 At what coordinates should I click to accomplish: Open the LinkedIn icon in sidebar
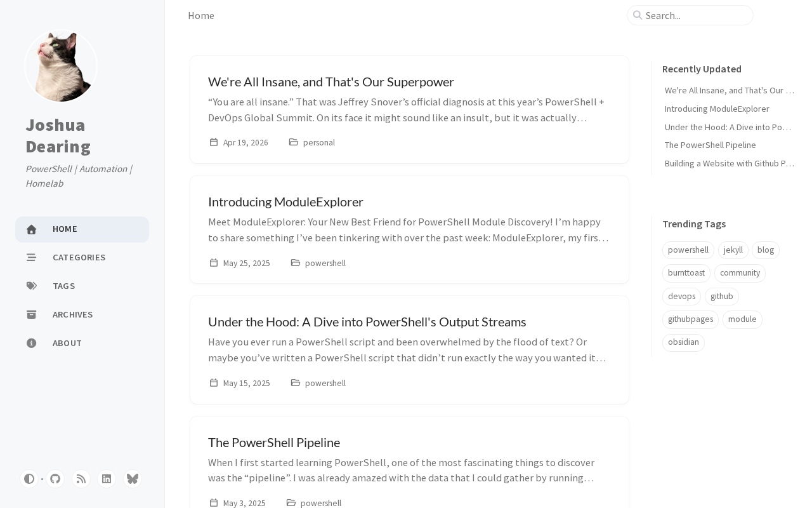click(107, 479)
